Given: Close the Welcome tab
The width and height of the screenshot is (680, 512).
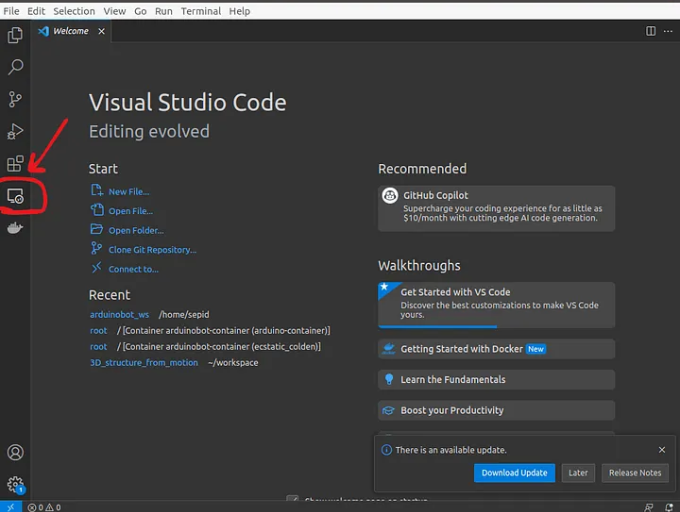Looking at the screenshot, I should coord(101,31).
